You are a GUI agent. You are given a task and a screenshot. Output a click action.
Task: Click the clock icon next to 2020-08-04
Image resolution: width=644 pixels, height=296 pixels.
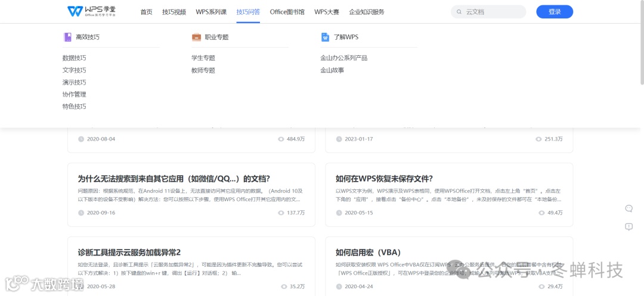click(81, 139)
